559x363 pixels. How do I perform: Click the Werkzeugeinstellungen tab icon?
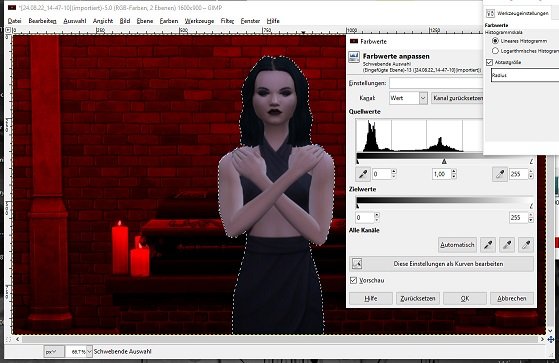[490, 13]
